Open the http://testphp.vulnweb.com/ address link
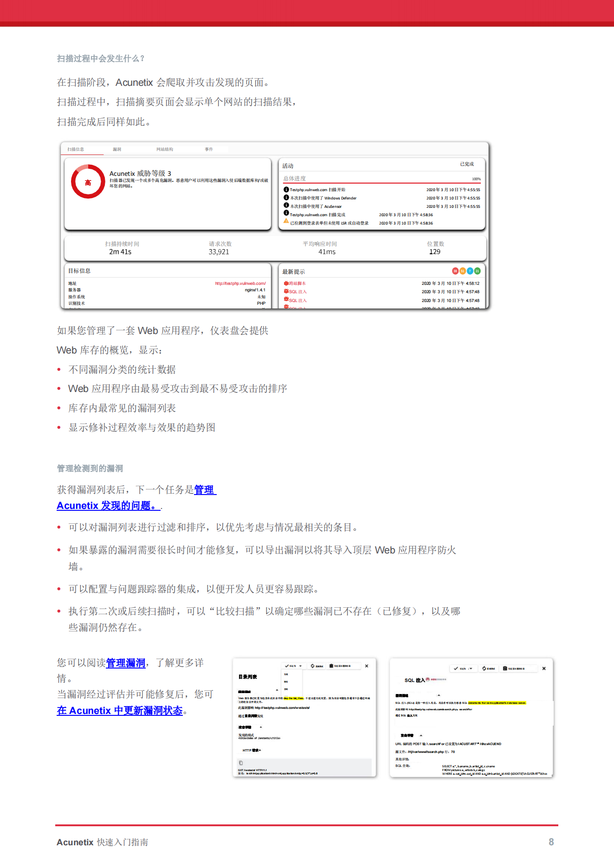 (240, 283)
